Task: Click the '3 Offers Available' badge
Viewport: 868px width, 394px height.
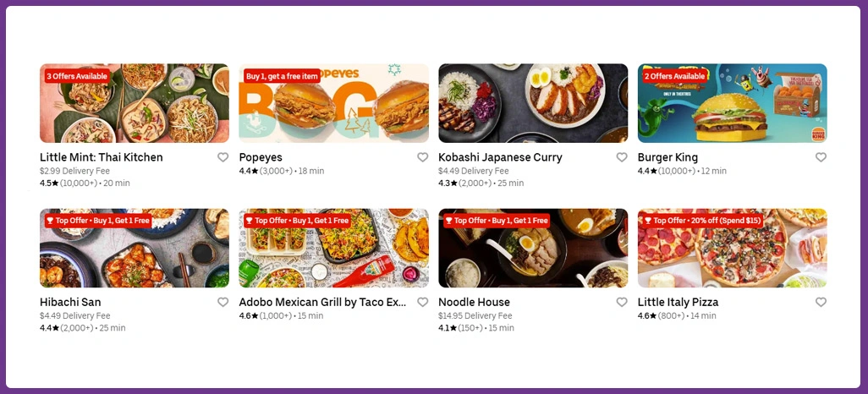Action: pyautogui.click(x=77, y=76)
